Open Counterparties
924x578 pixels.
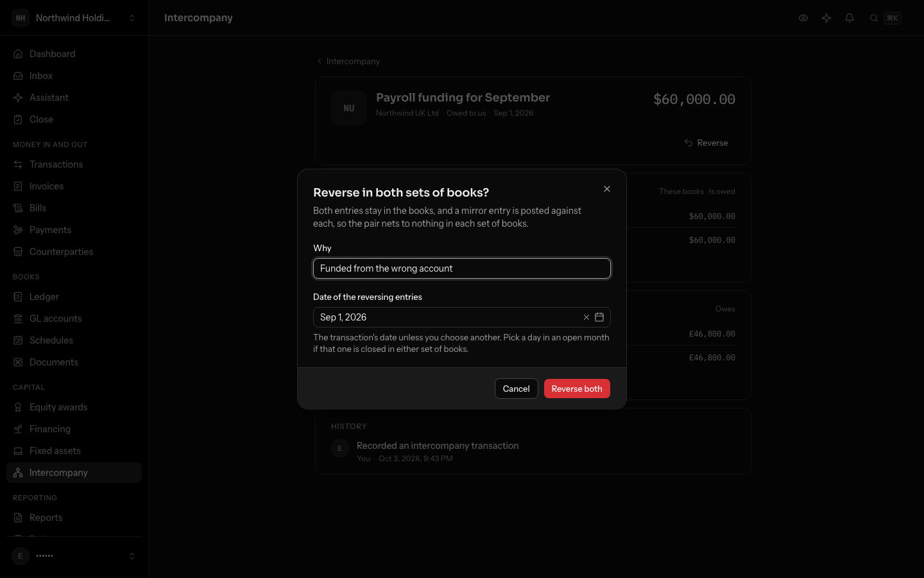[x=74, y=252]
